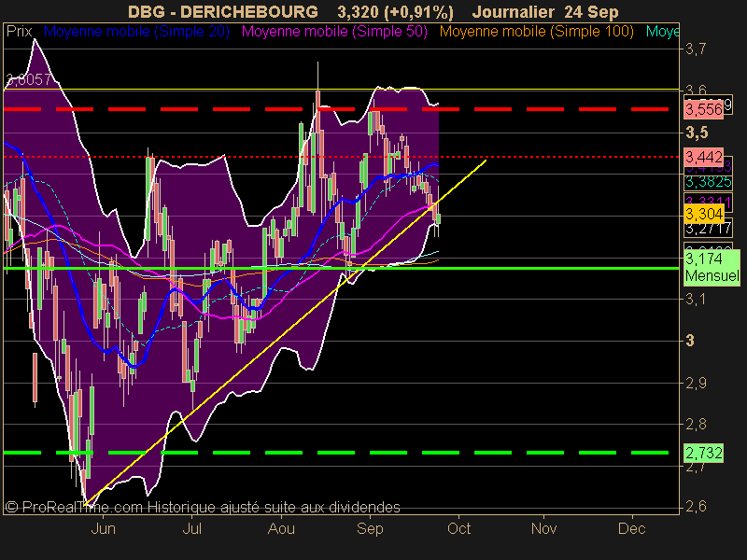Select Moyenne mobile (Simple 50) legend
The height and width of the screenshot is (560, 747).
click(334, 32)
